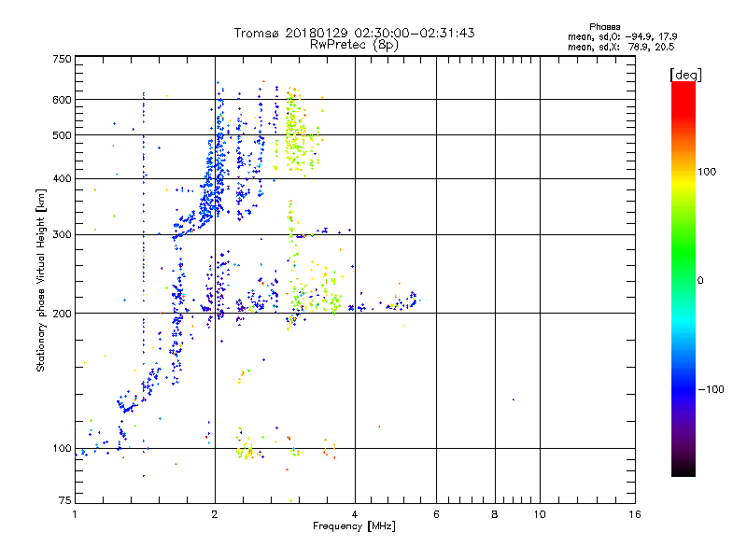This screenshot has height=560, width=747.
Task: Click the x-axis tick label '6'
Action: coord(436,514)
